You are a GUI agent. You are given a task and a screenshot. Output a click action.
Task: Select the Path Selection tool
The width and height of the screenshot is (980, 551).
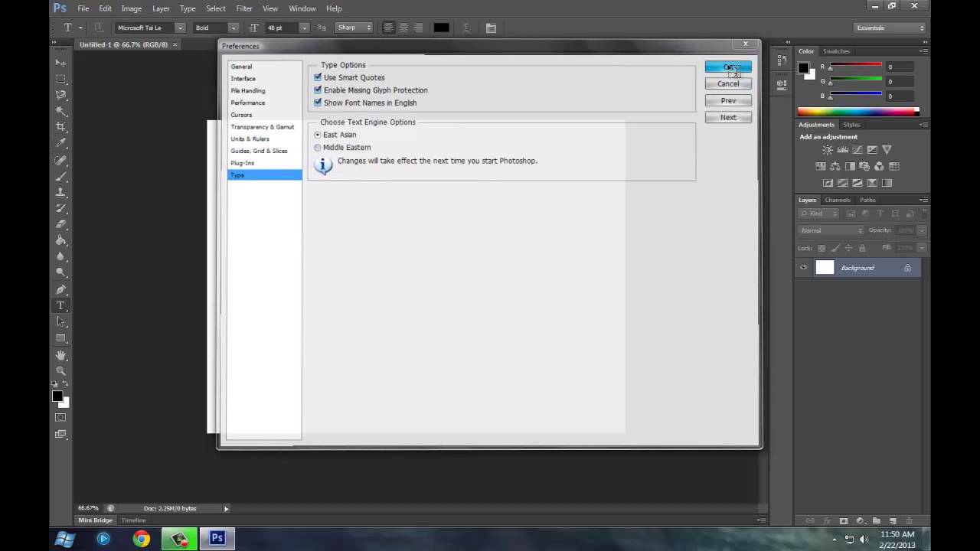pos(60,322)
